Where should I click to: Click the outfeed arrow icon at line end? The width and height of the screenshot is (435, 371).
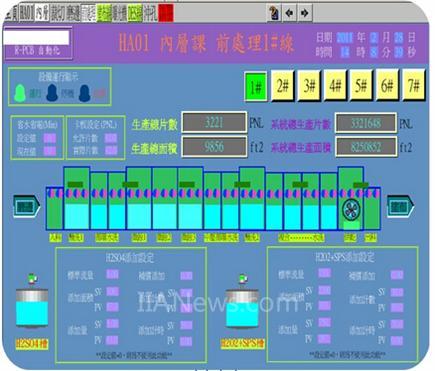[401, 207]
